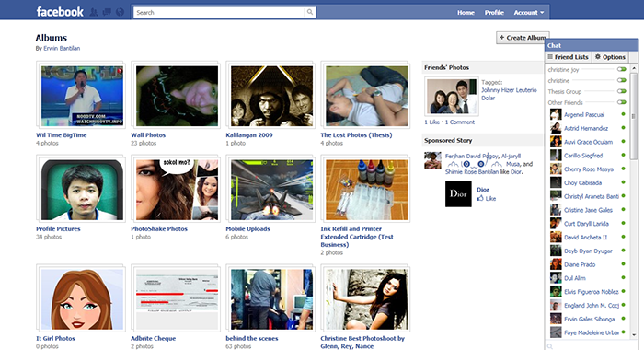The image size is (644, 350).
Task: Open the Wall Photos album thumbnail
Action: click(177, 96)
